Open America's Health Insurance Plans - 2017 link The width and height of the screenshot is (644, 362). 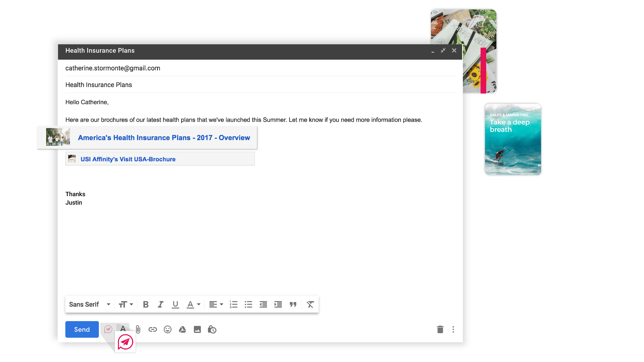[x=164, y=138]
